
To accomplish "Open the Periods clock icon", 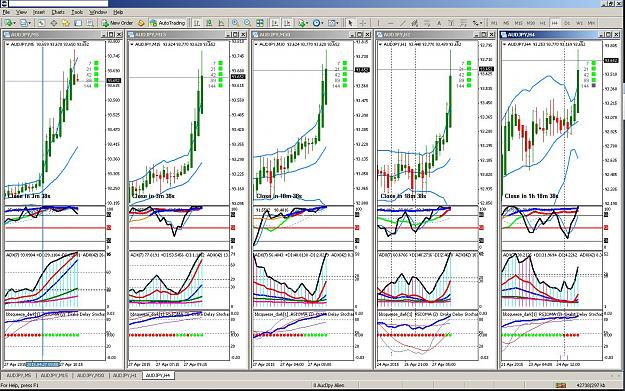I will 316,23.
